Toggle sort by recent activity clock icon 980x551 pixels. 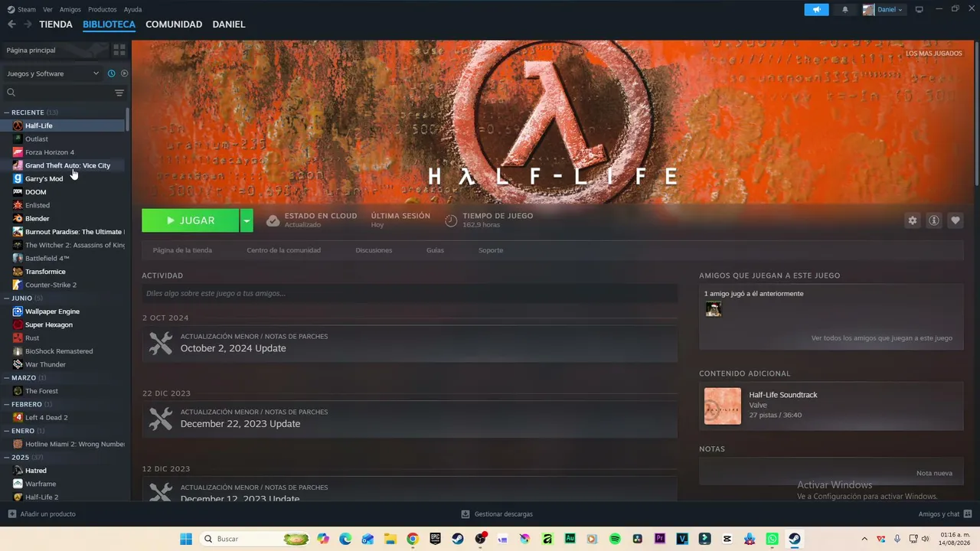tap(111, 73)
